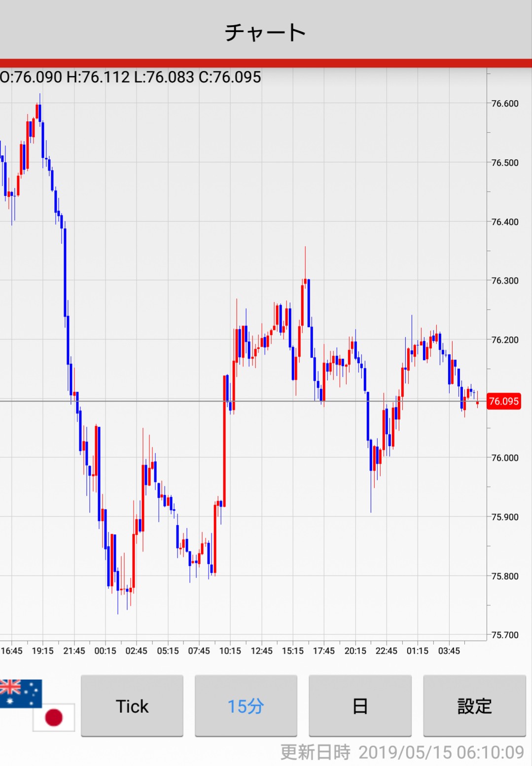
Task: Tap the Japanese flag icon
Action: pyautogui.click(x=54, y=718)
